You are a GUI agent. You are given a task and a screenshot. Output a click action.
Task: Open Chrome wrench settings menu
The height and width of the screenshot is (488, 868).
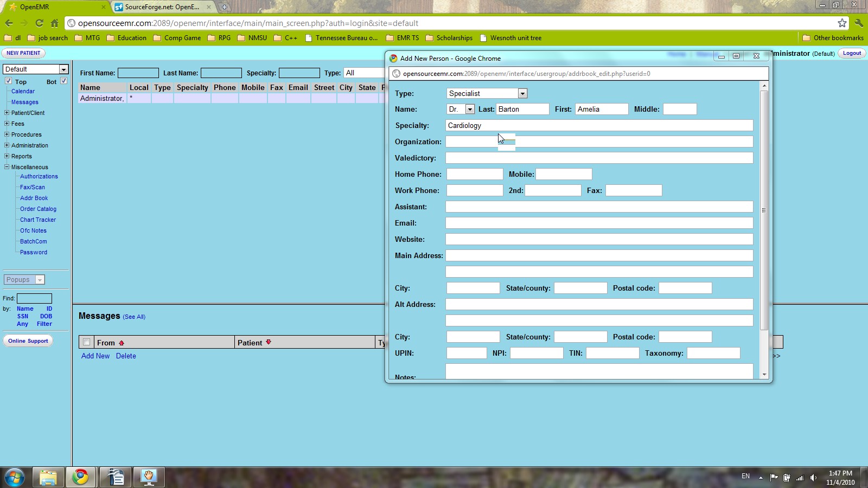click(858, 23)
